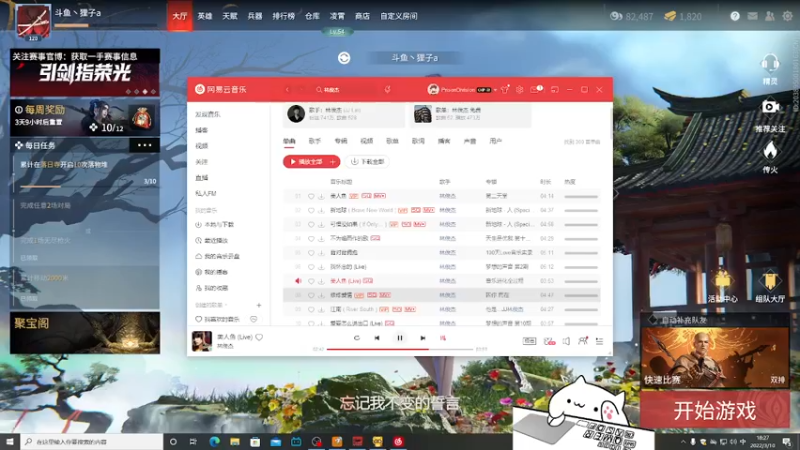Add all songs to queue with plus

(x=333, y=162)
